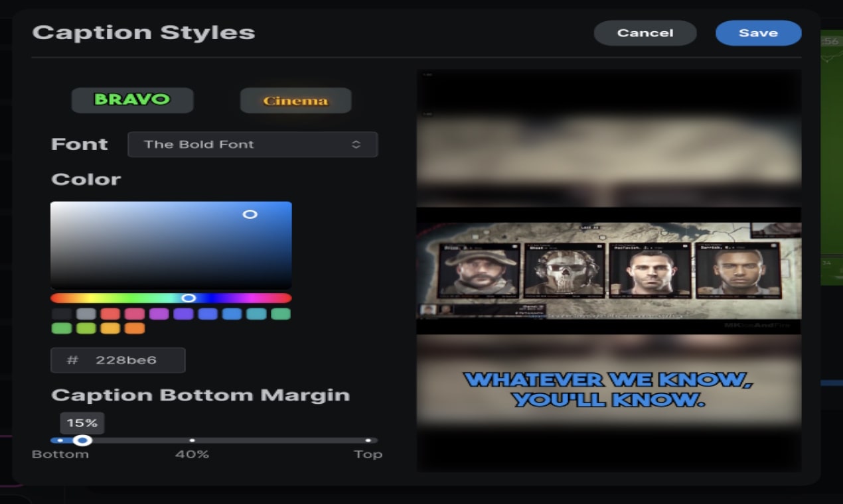This screenshot has height=504, width=843.
Task: Open the Font dropdown showing The Bold Font
Action: (x=253, y=145)
